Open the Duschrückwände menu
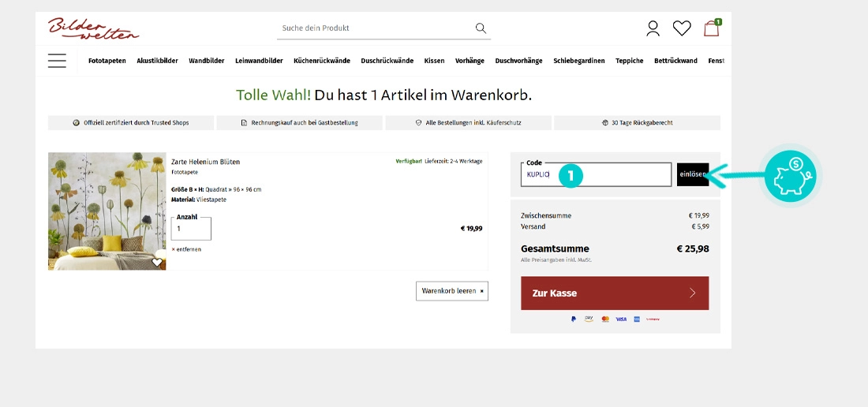868x407 pixels. click(387, 61)
